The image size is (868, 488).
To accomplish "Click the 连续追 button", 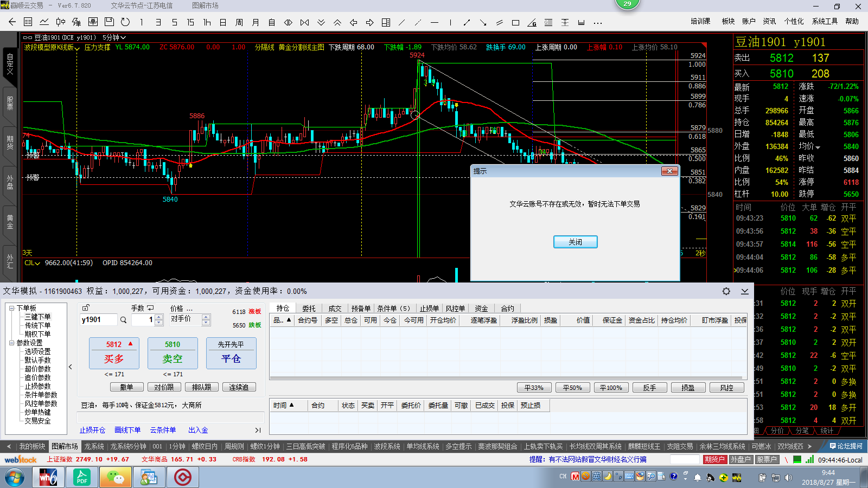I will (239, 387).
